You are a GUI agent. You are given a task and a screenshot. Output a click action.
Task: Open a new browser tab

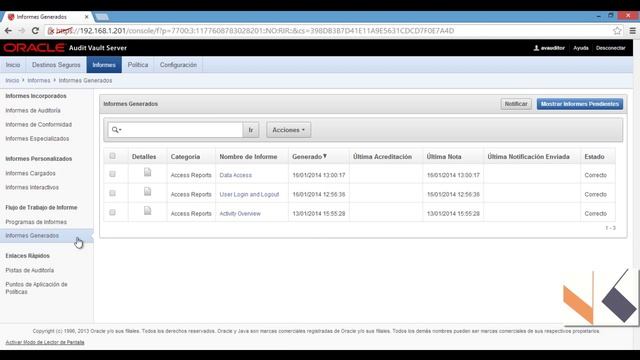pos(102,17)
